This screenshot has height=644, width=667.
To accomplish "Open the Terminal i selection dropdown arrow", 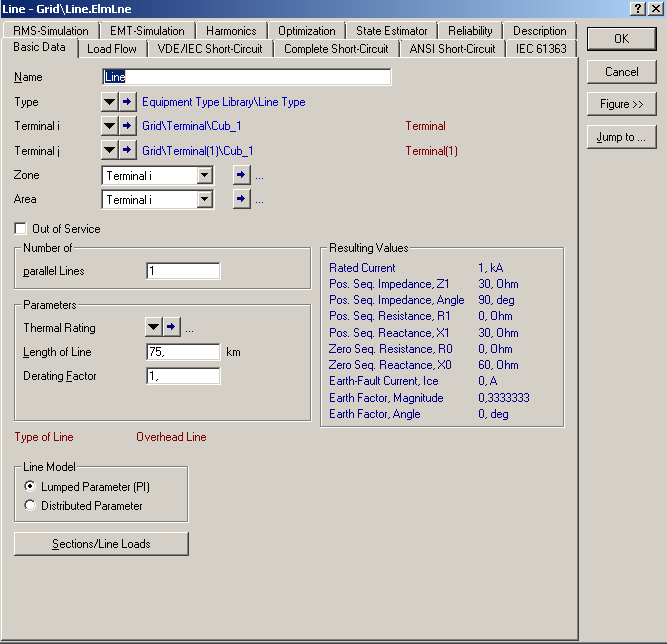I will click(x=110, y=126).
